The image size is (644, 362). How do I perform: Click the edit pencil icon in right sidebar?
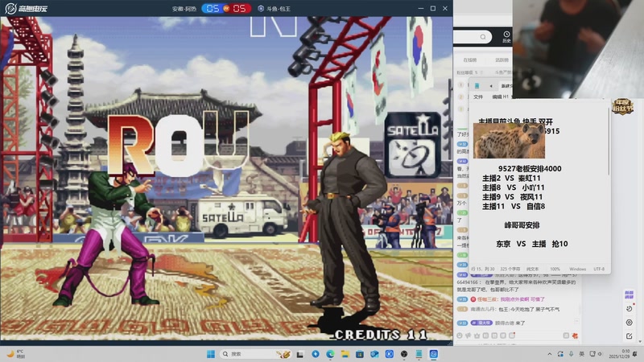pos(629,336)
